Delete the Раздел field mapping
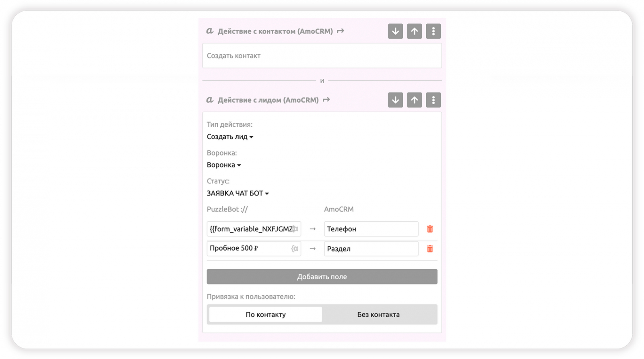This screenshot has width=644, height=359. 430,249
